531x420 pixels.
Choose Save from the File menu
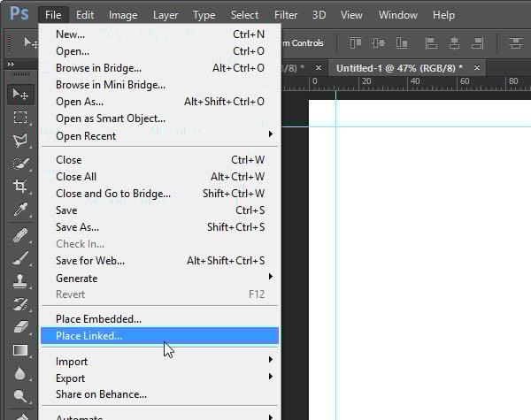point(159,210)
